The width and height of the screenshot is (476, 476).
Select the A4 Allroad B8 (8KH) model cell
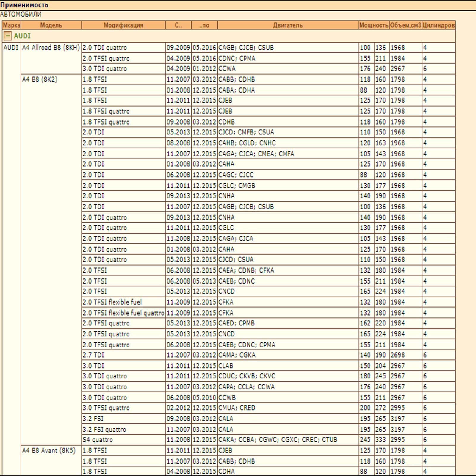51,48
